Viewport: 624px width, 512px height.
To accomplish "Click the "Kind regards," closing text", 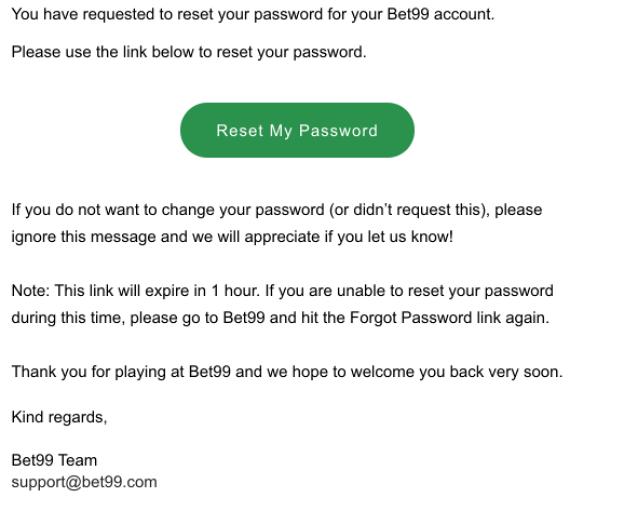I will point(59,417).
